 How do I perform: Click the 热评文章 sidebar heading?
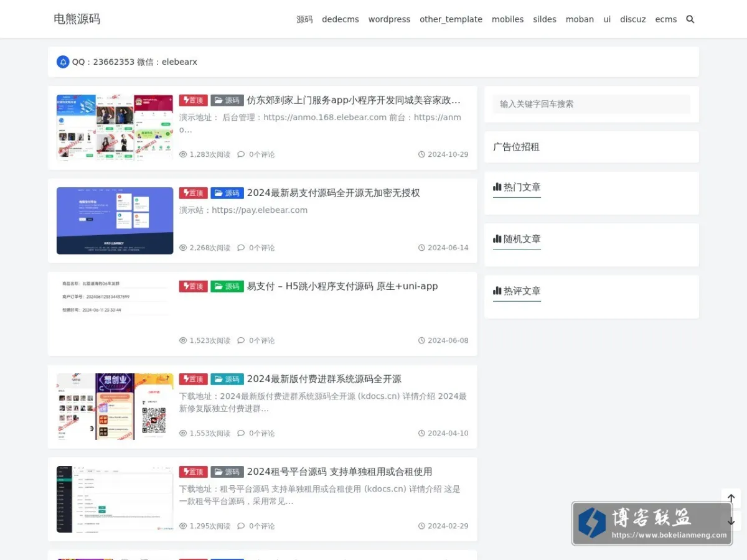[x=522, y=291]
